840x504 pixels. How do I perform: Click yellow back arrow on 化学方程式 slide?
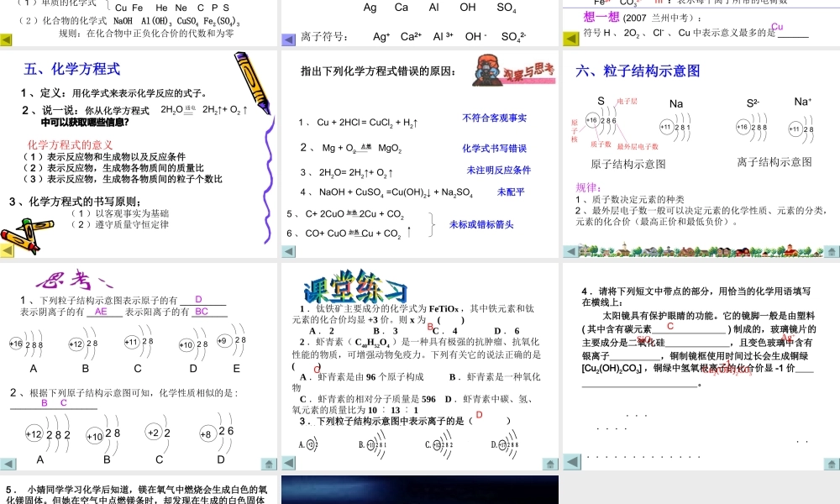click(7, 249)
